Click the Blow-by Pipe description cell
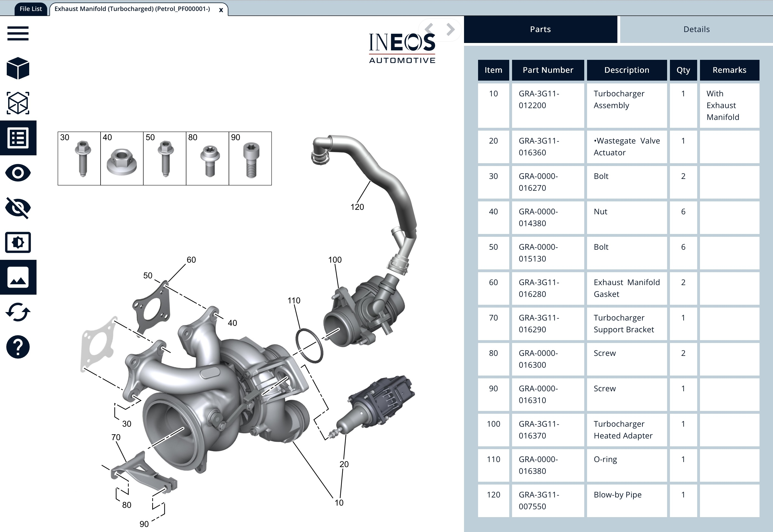 617,495
